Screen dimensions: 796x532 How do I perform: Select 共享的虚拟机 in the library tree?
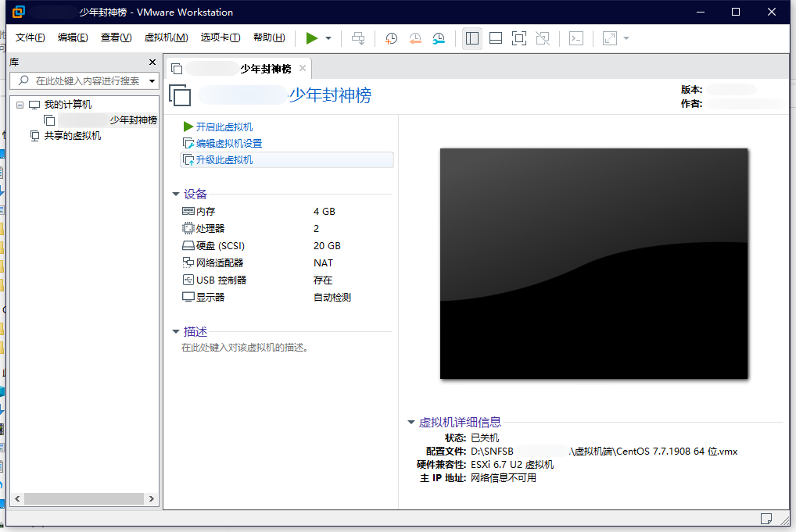click(x=72, y=136)
